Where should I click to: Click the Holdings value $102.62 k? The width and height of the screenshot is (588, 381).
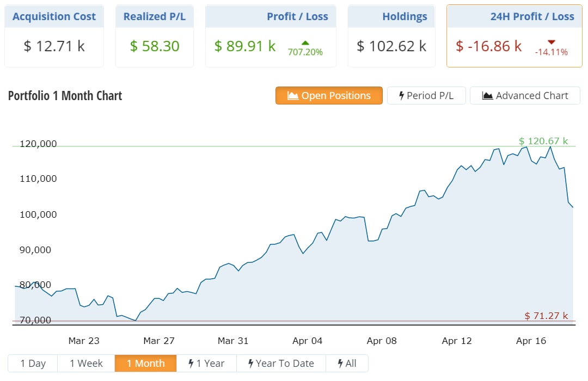click(x=391, y=46)
